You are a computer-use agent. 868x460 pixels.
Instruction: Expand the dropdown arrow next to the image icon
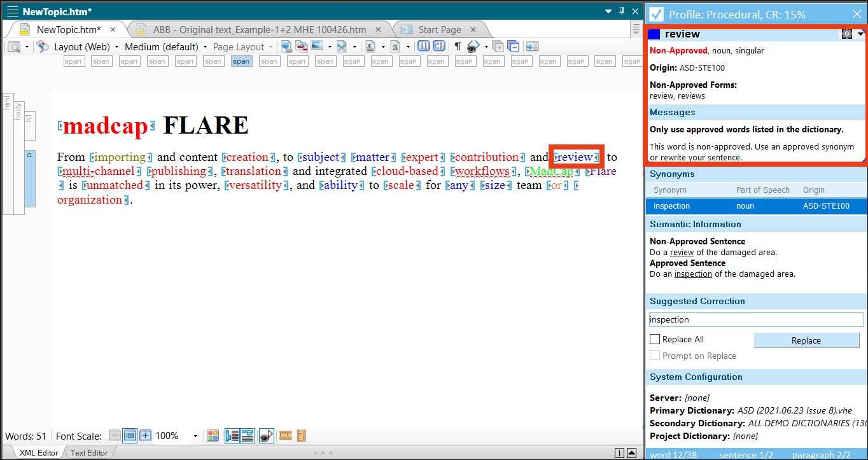pos(329,47)
